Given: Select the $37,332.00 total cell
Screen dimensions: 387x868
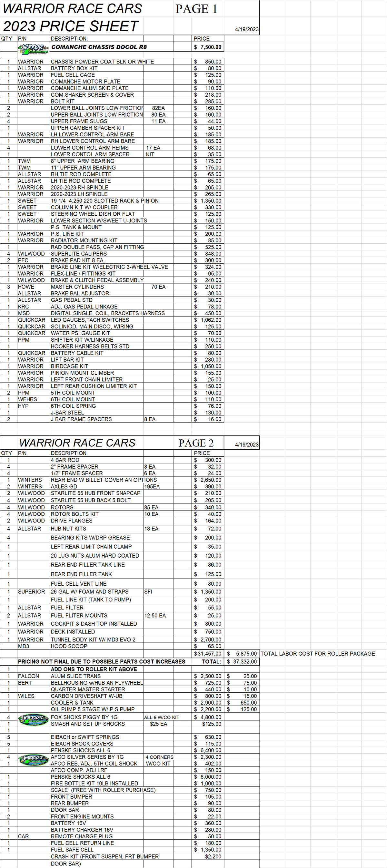Looking at the screenshot, I should 242,661.
